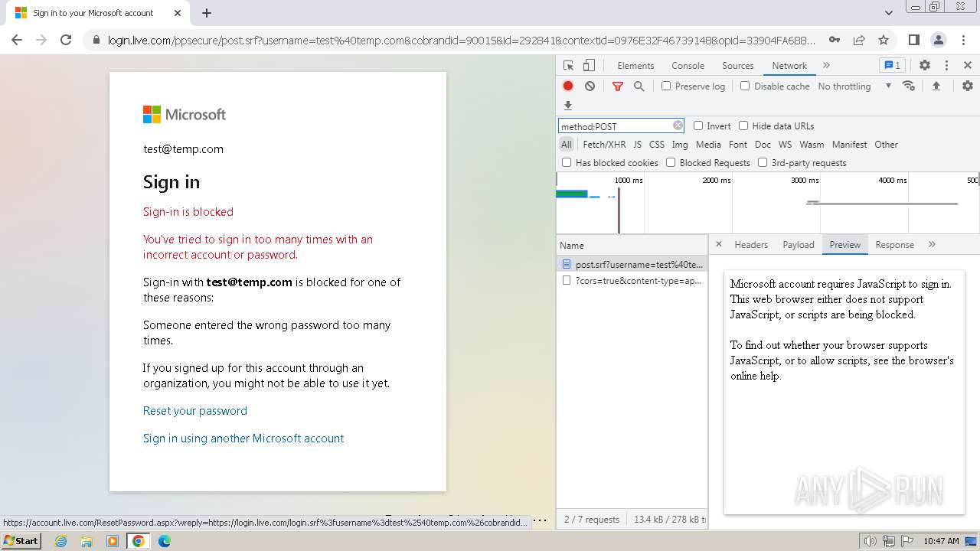Click the Reset your password link
The image size is (980, 551).
[195, 411]
